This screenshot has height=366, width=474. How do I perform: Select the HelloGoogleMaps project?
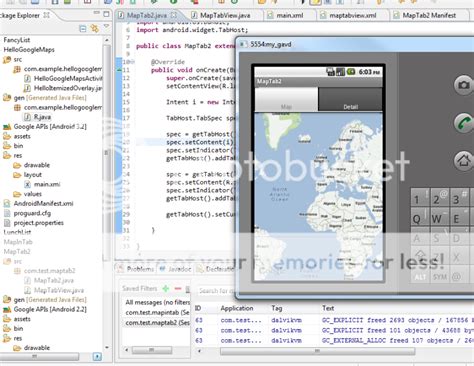[29, 49]
